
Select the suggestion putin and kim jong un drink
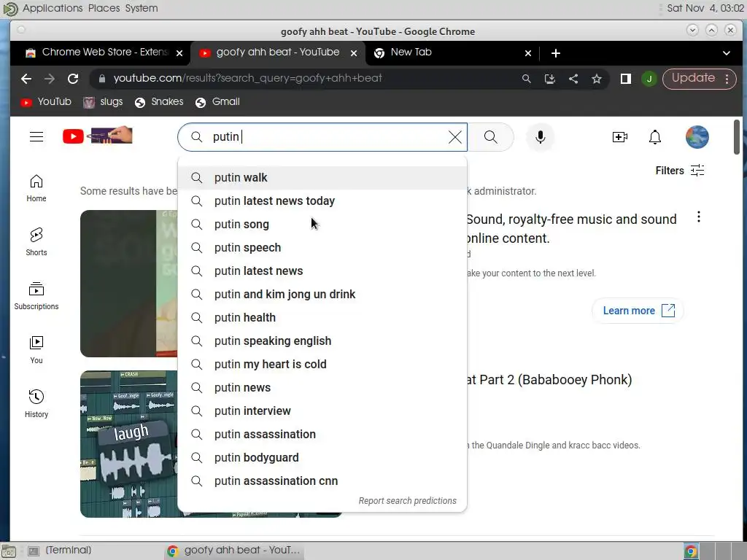[322, 295]
